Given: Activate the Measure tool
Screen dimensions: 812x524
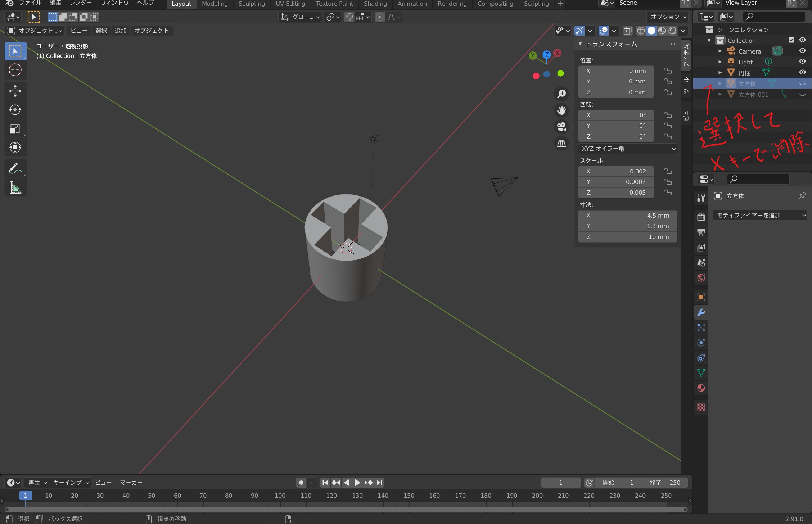Looking at the screenshot, I should 15,188.
